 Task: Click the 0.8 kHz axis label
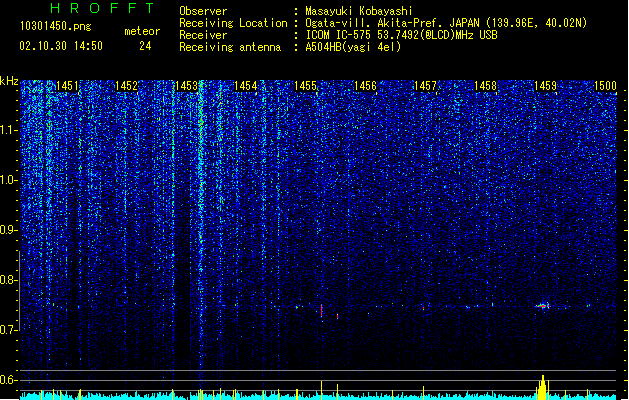8,280
